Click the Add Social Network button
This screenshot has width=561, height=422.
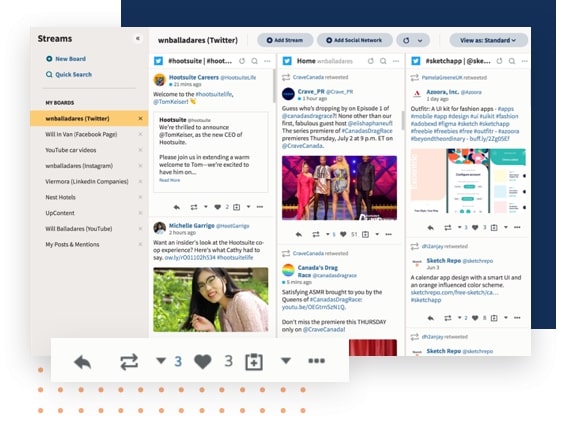[x=354, y=40]
